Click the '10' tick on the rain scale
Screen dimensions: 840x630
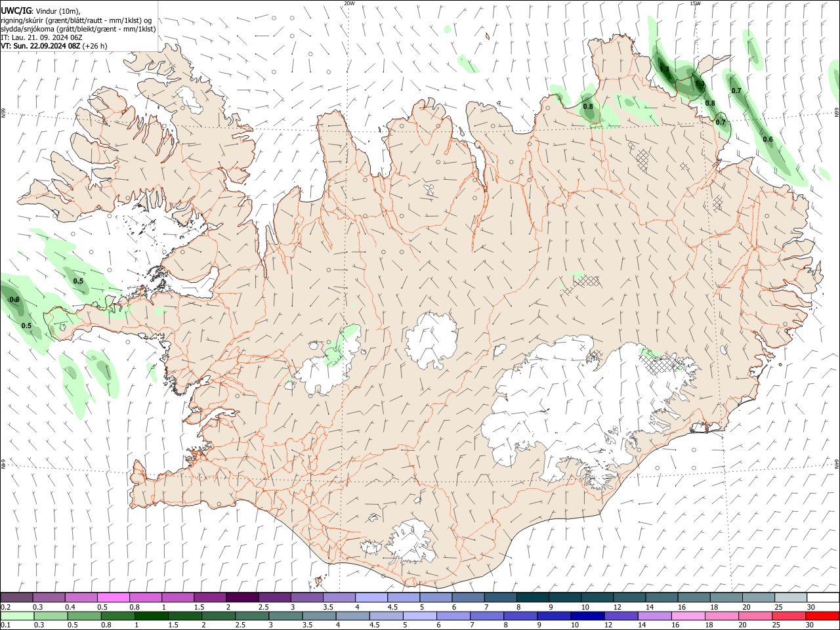tap(575, 625)
